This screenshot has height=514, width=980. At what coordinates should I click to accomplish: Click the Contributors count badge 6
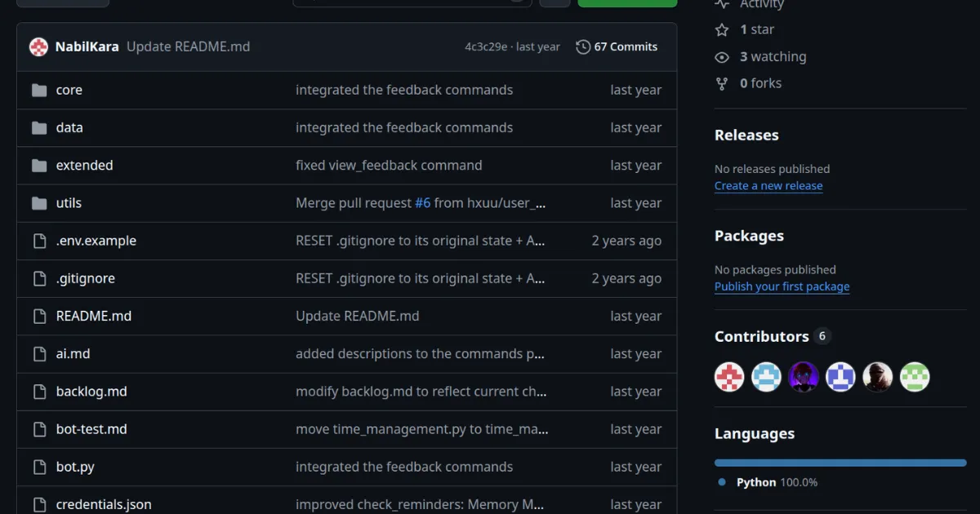822,336
